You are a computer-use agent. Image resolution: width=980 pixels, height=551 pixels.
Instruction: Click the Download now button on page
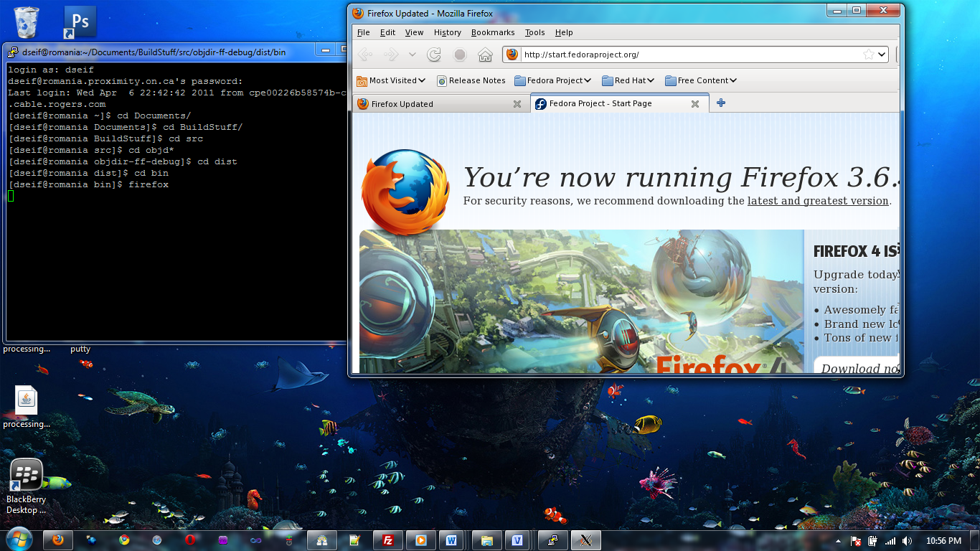pyautogui.click(x=858, y=367)
